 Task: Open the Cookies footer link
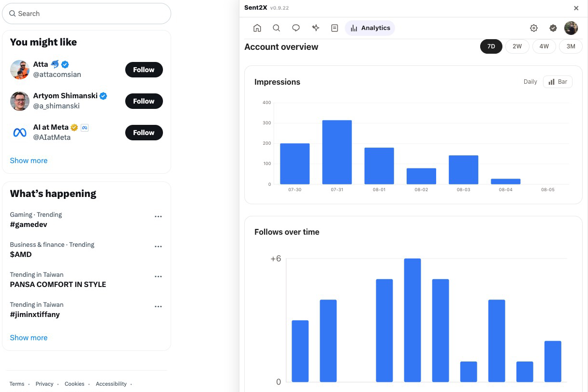[74, 384]
